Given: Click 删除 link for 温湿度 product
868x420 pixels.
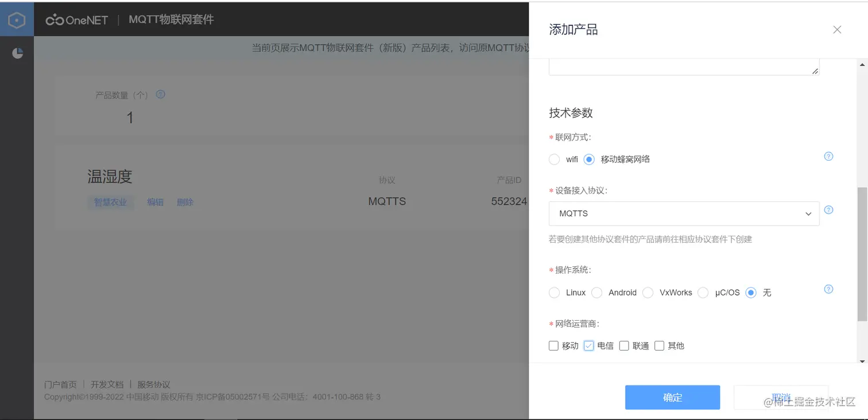Looking at the screenshot, I should (x=185, y=202).
